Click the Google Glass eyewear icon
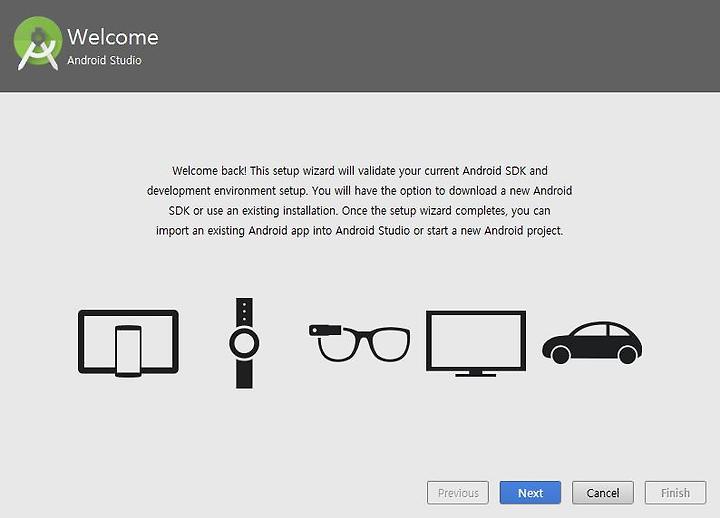This screenshot has height=518, width=720. coord(360,343)
